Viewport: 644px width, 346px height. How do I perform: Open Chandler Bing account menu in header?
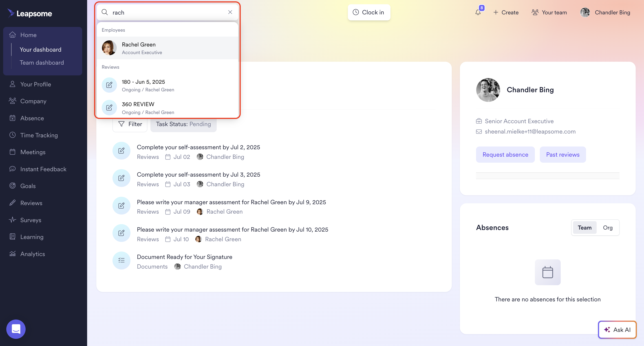click(605, 12)
